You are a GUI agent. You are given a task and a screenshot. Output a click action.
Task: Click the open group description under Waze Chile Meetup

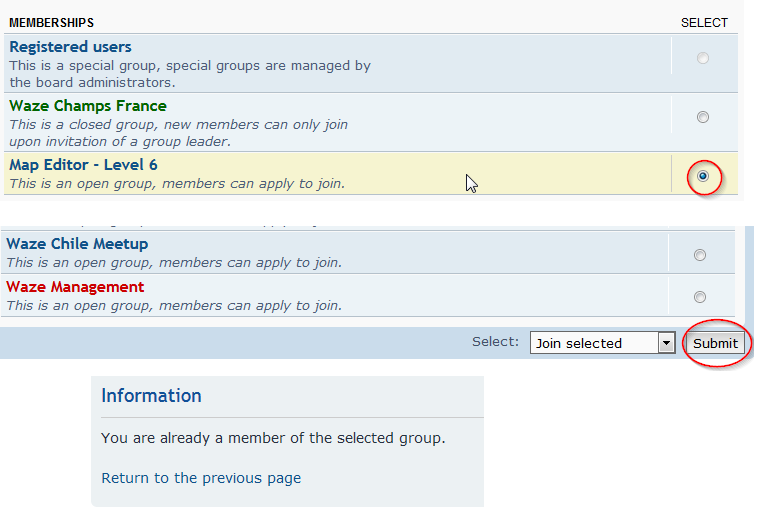(174, 262)
